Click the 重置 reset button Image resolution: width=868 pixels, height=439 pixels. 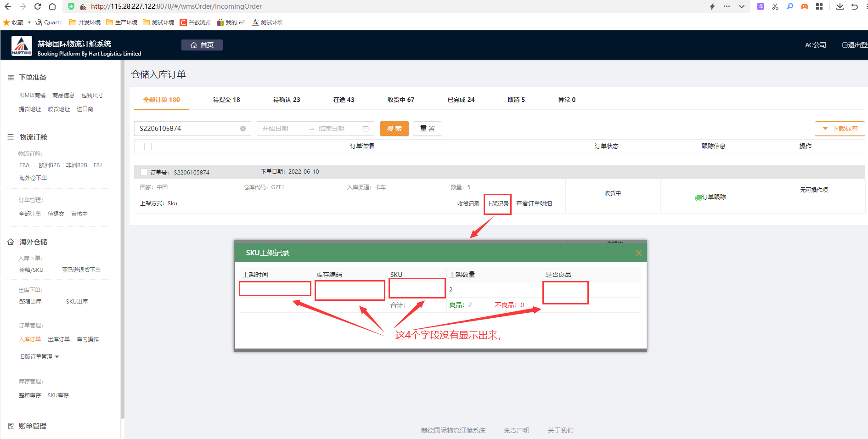tap(427, 129)
